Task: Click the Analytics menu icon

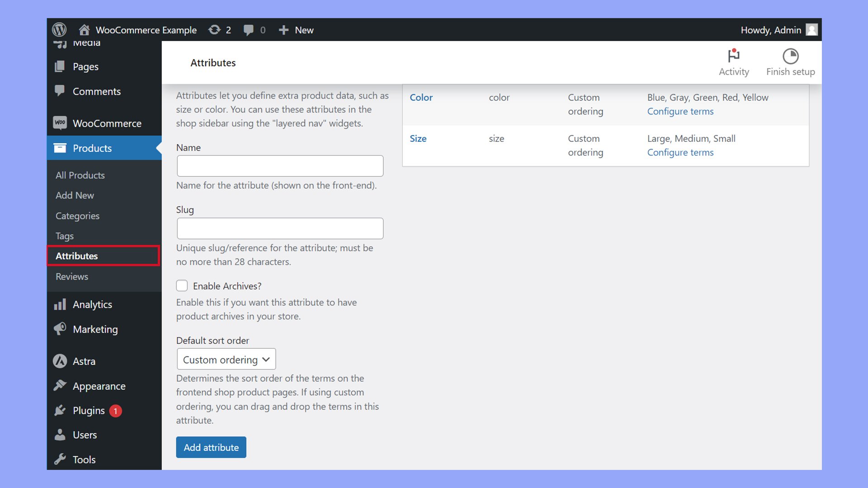Action: pos(60,304)
